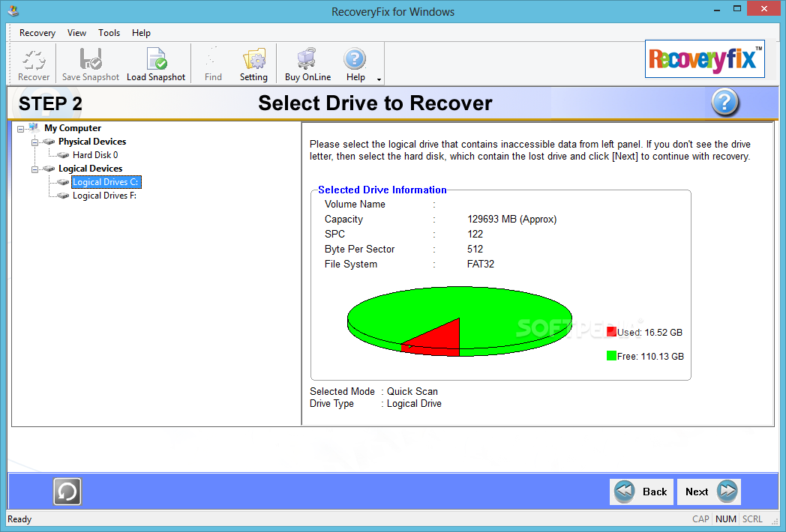Select the Physical Devices label

(92, 142)
